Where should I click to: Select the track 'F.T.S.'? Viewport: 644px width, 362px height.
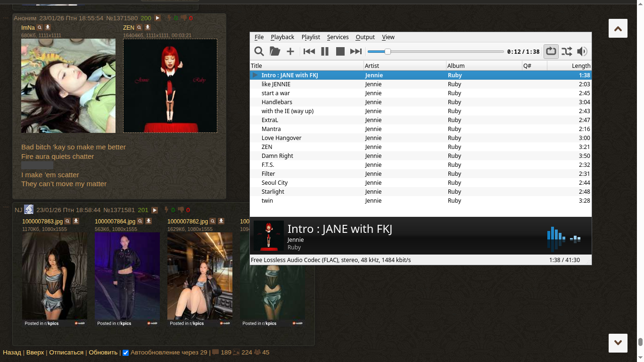point(421,165)
